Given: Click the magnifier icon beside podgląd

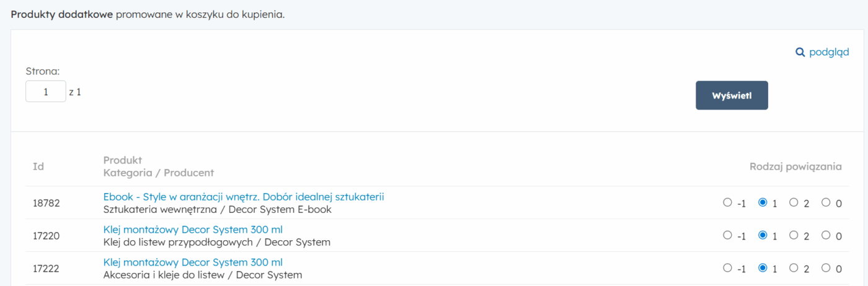Looking at the screenshot, I should (x=800, y=53).
